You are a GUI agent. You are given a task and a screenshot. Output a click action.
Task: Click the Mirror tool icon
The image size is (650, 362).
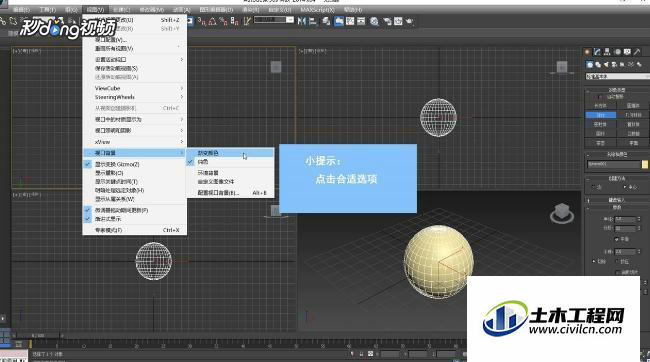(302, 21)
